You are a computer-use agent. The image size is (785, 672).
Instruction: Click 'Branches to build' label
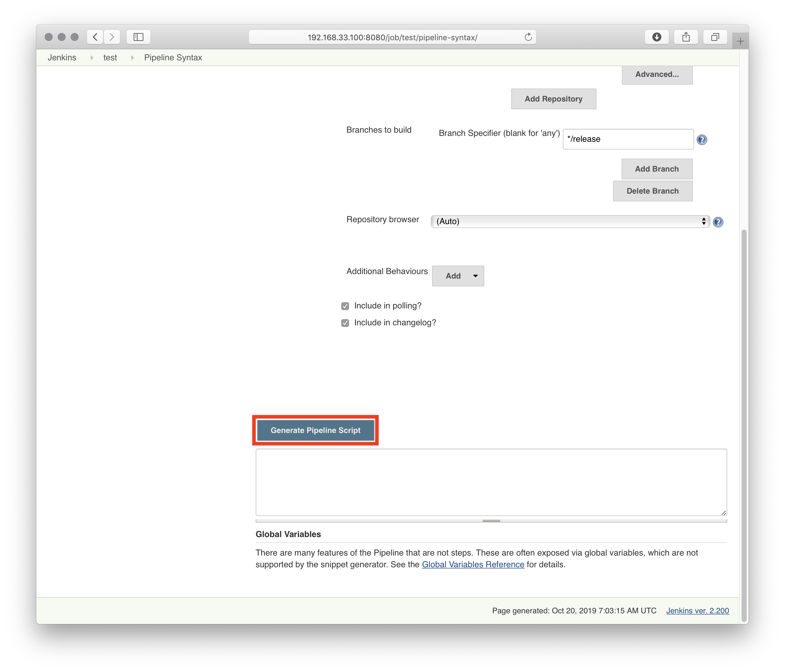(x=379, y=130)
